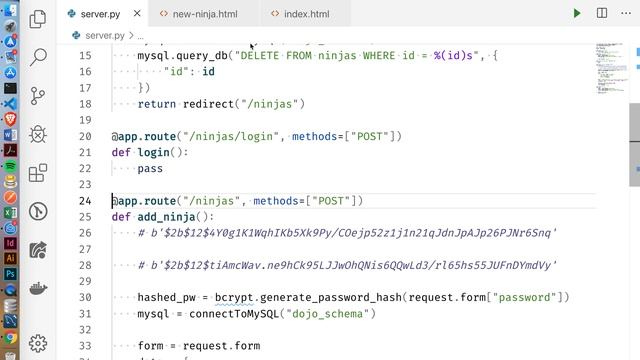Open Brave browser from the dock
Image resolution: width=640 pixels, height=360 pixels.
click(x=10, y=119)
